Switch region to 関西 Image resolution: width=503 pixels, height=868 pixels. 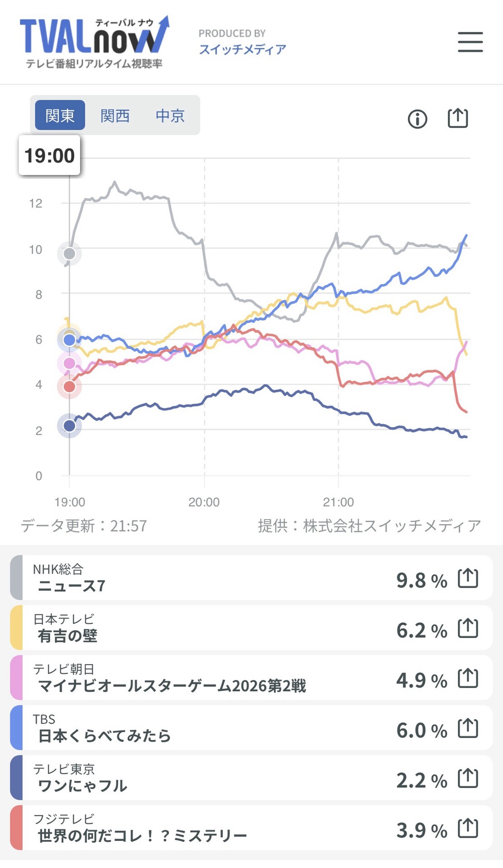115,115
